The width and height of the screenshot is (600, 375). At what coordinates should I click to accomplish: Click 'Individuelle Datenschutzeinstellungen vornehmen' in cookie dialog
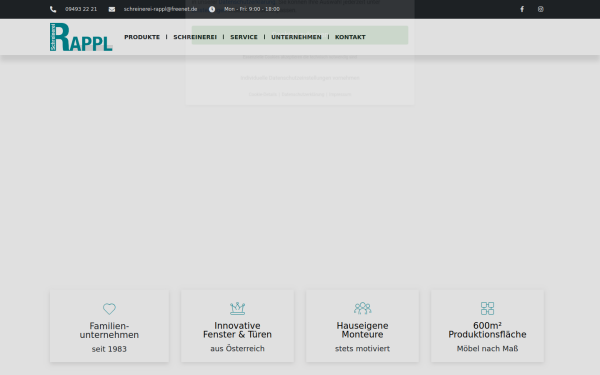(300, 78)
